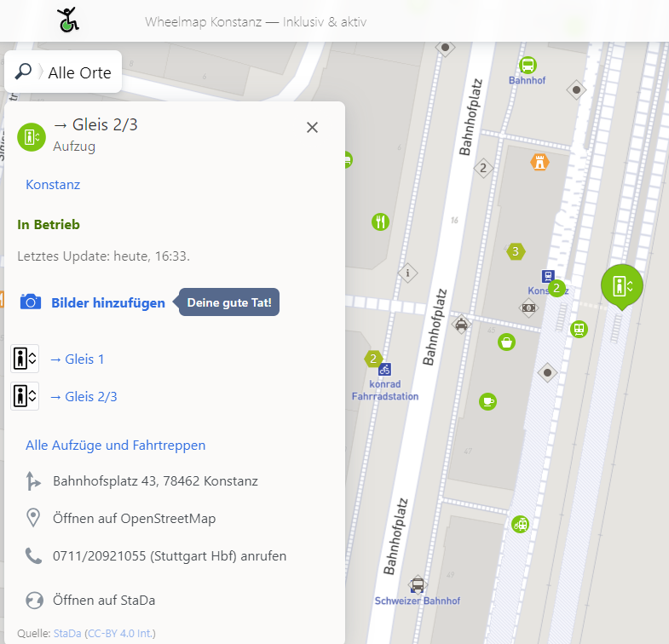Click Öffnen auf OpenStreetMap

(134, 519)
